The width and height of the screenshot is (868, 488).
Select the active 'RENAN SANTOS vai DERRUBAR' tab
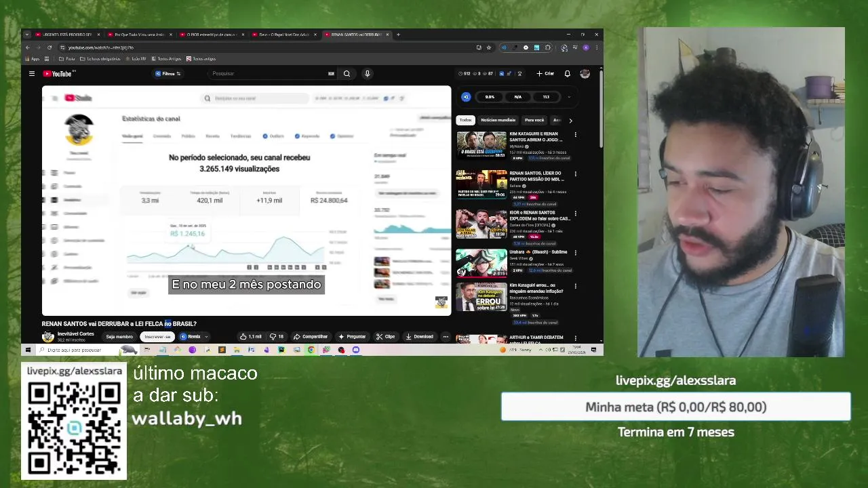coord(357,35)
